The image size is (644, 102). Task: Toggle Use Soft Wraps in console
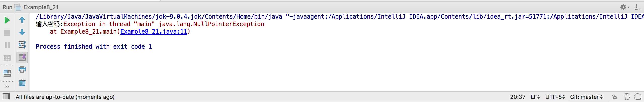pos(22,45)
